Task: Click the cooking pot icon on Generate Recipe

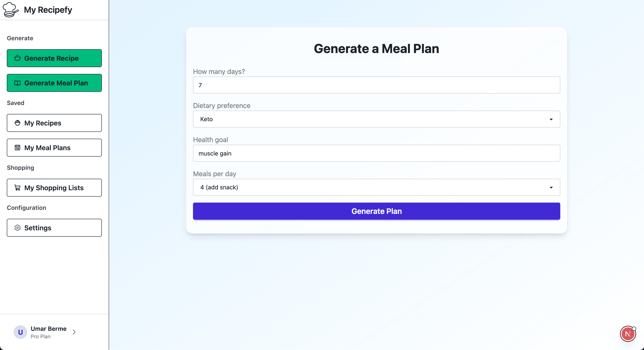Action: [17, 58]
